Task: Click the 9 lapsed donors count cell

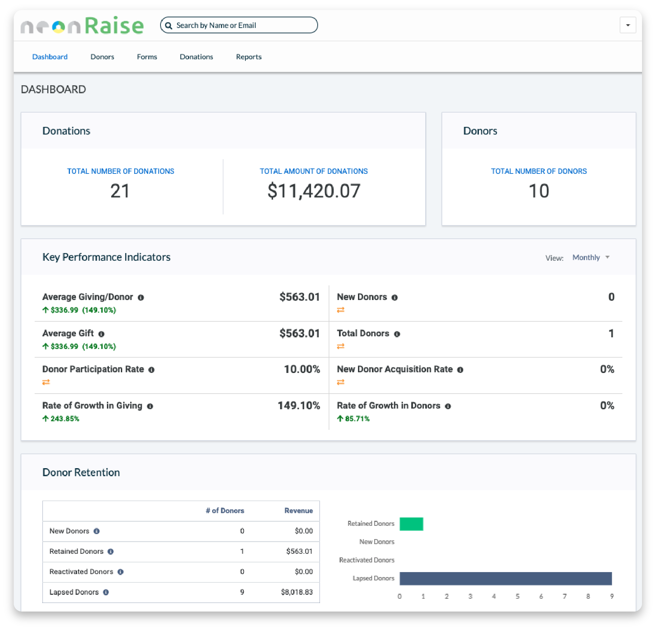Action: pyautogui.click(x=242, y=592)
